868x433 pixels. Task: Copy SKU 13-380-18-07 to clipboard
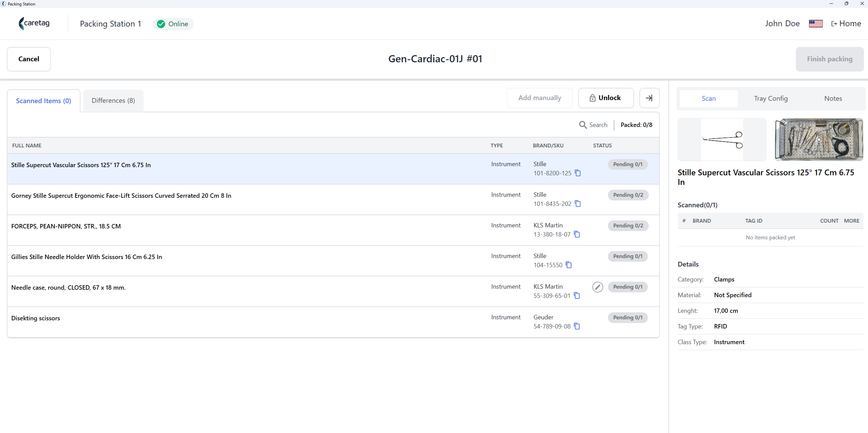[577, 234]
